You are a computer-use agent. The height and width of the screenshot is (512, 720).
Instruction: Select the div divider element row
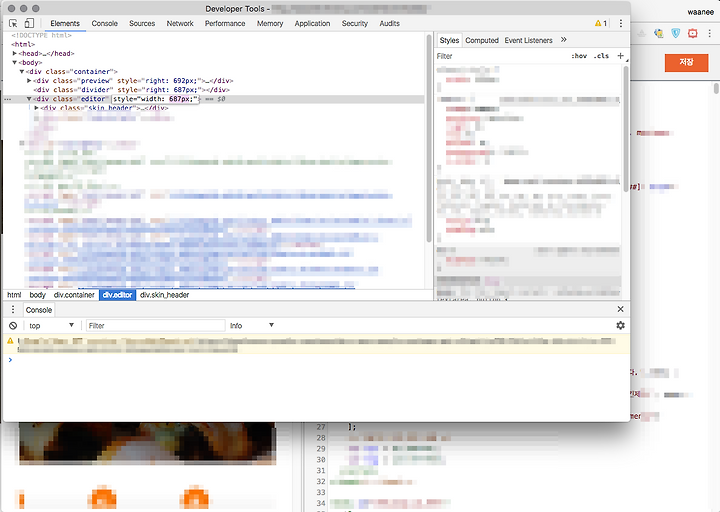[x=131, y=90]
